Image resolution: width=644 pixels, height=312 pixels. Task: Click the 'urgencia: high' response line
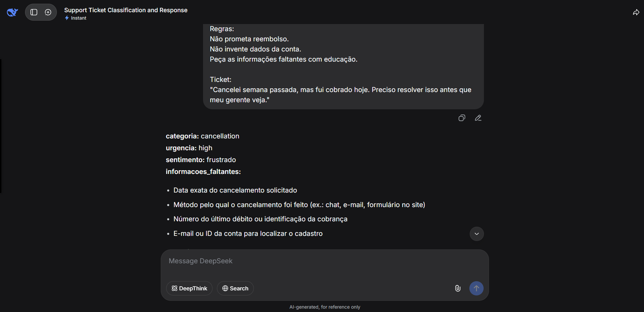click(189, 148)
